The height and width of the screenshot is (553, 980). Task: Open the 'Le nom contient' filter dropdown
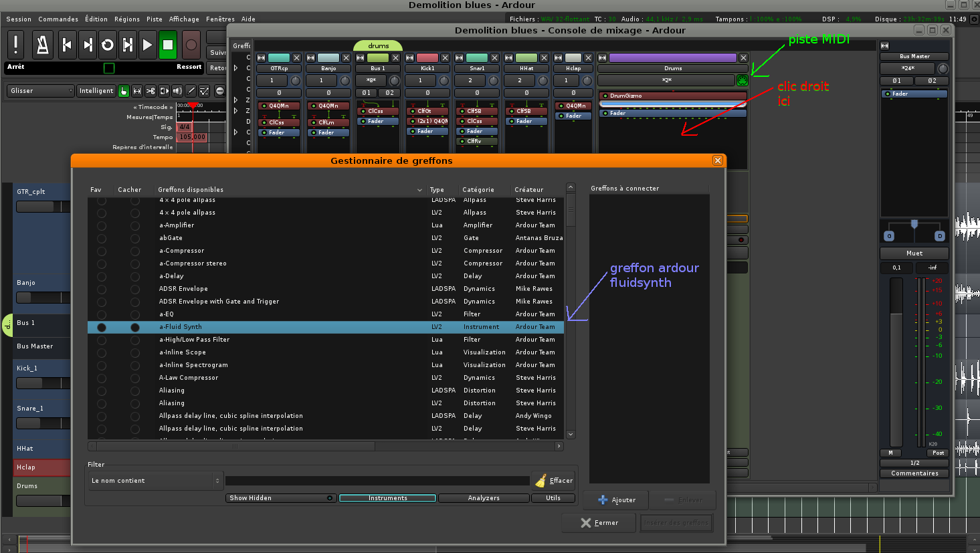point(155,481)
